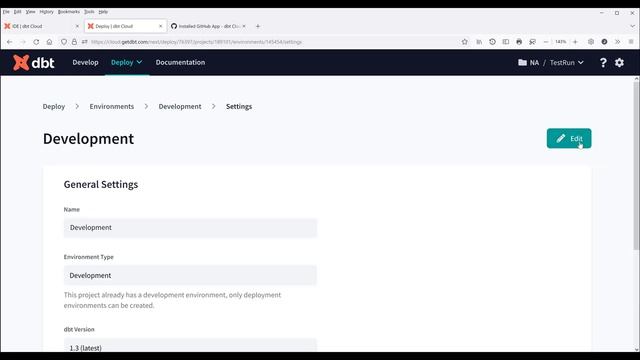Viewport: 640px width, 360px height.
Task: Click the screenshot tool icon in toolbar
Action: point(532,42)
